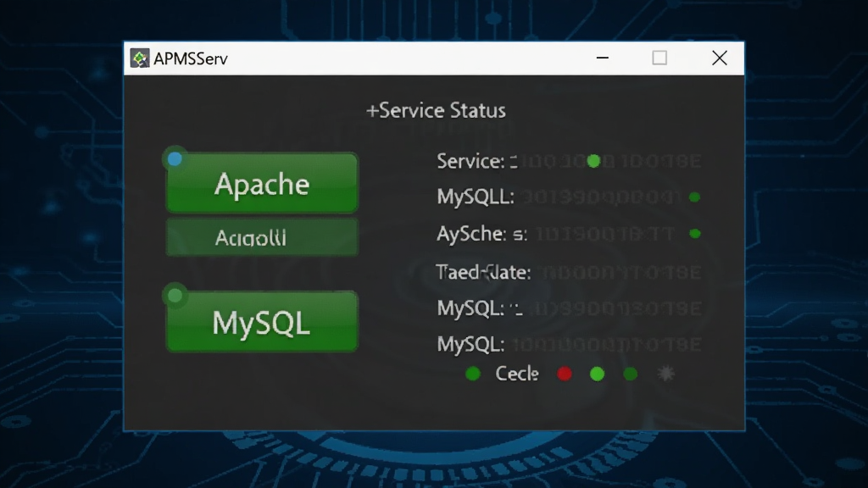
Task: Click the APMSServ window title text
Action: (x=191, y=58)
